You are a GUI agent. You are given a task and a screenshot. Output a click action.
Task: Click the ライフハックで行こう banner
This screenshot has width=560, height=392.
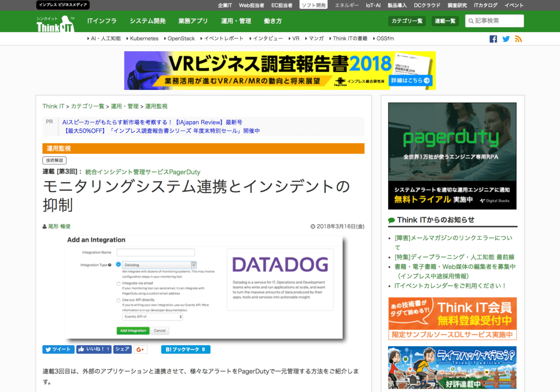[452, 368]
